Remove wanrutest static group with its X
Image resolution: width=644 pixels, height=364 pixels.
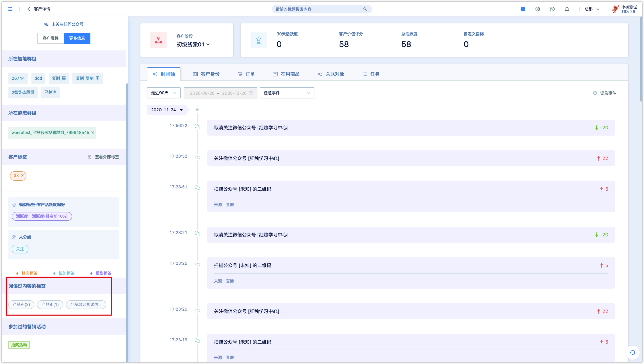tap(93, 133)
